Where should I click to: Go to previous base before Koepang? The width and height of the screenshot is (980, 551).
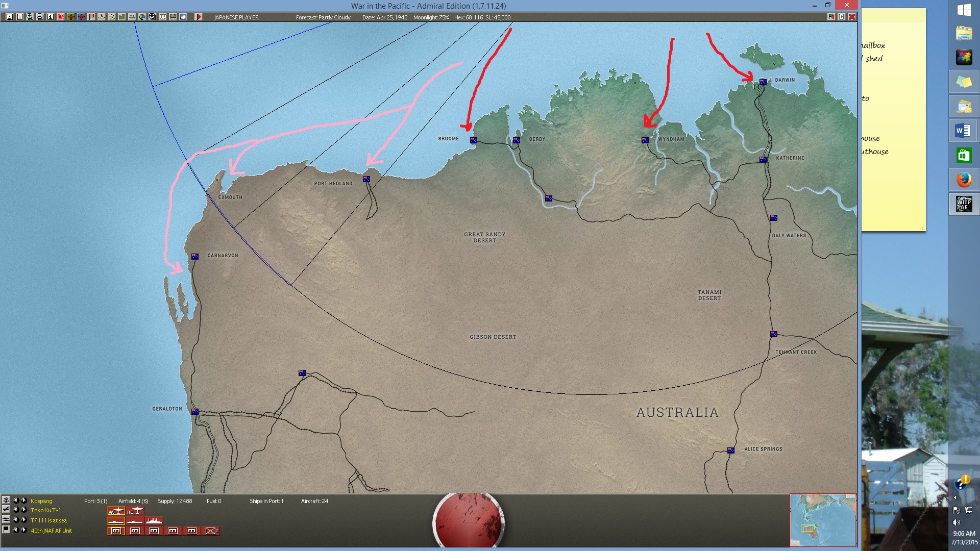point(16,500)
